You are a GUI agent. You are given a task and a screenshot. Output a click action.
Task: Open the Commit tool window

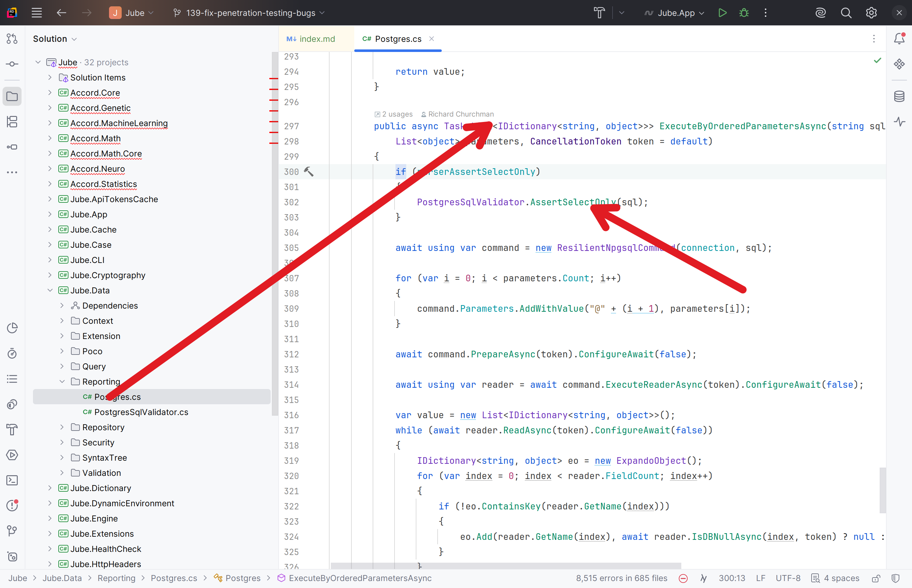click(x=12, y=64)
